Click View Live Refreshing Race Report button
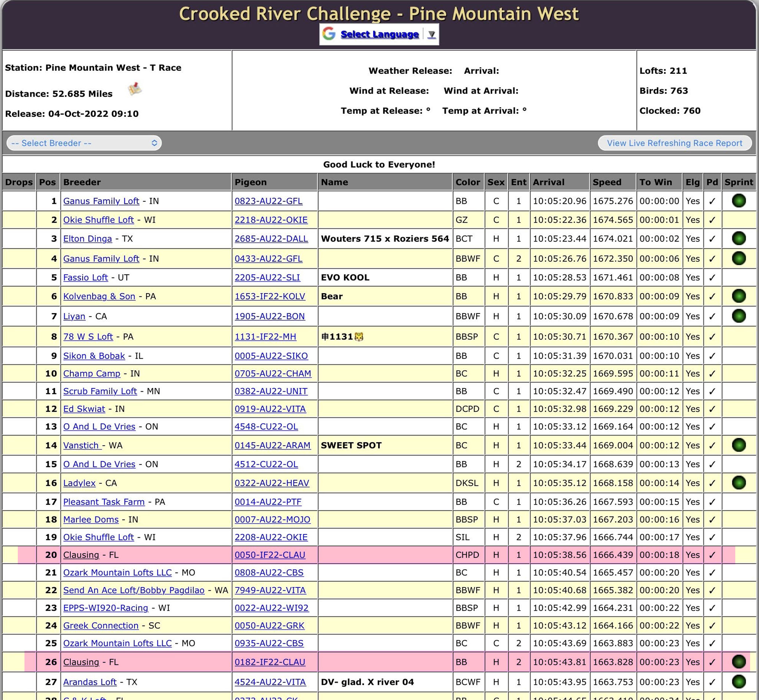Viewport: 759px width, 700px height. [675, 143]
